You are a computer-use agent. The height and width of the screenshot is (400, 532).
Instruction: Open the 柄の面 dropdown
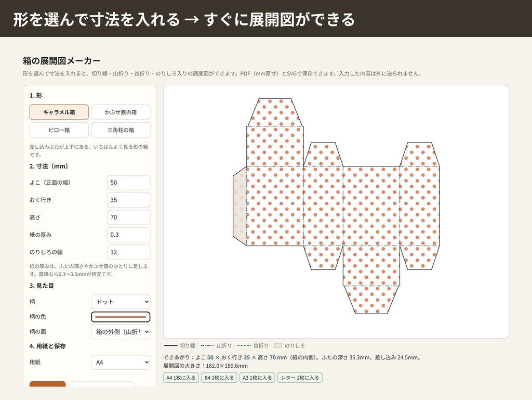[x=121, y=332]
